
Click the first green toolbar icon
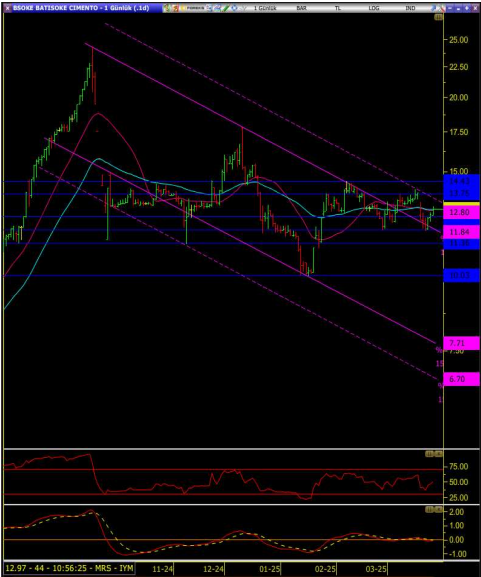(x=167, y=8)
